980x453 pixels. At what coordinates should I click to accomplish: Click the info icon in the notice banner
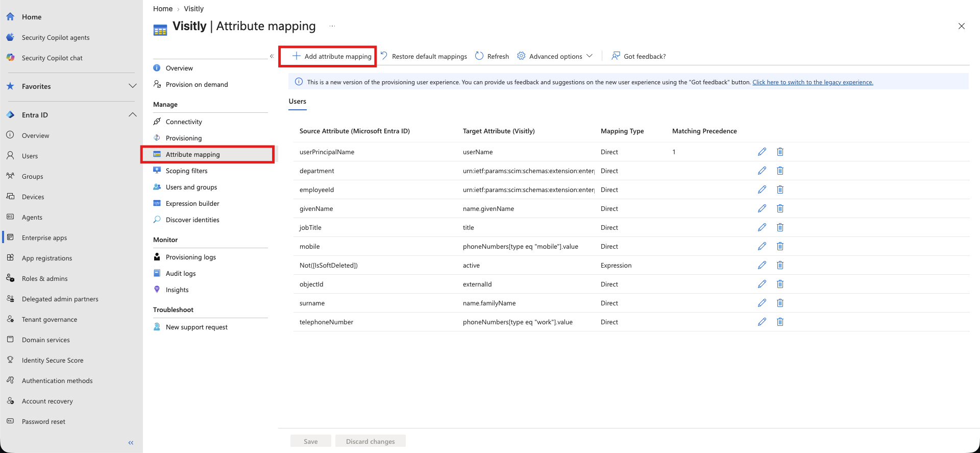click(299, 82)
